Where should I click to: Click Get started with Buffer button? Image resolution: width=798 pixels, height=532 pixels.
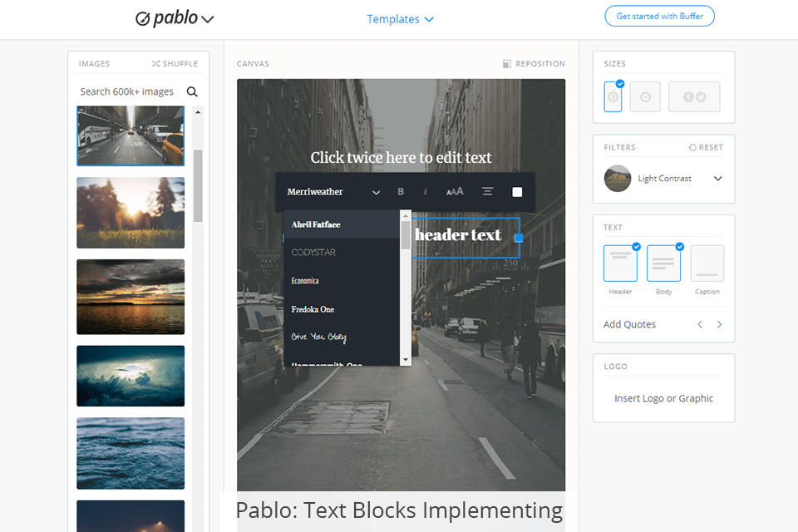[x=659, y=17]
